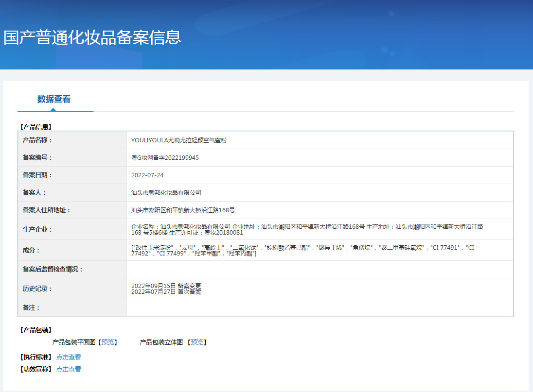Click the 产品名称 row label
The height and width of the screenshot is (392, 533).
click(x=37, y=140)
